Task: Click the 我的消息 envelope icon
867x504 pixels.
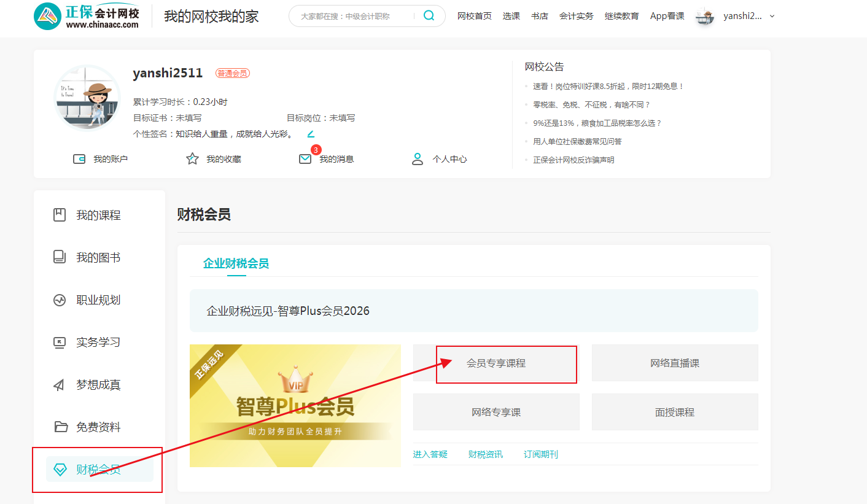Action: click(x=305, y=159)
